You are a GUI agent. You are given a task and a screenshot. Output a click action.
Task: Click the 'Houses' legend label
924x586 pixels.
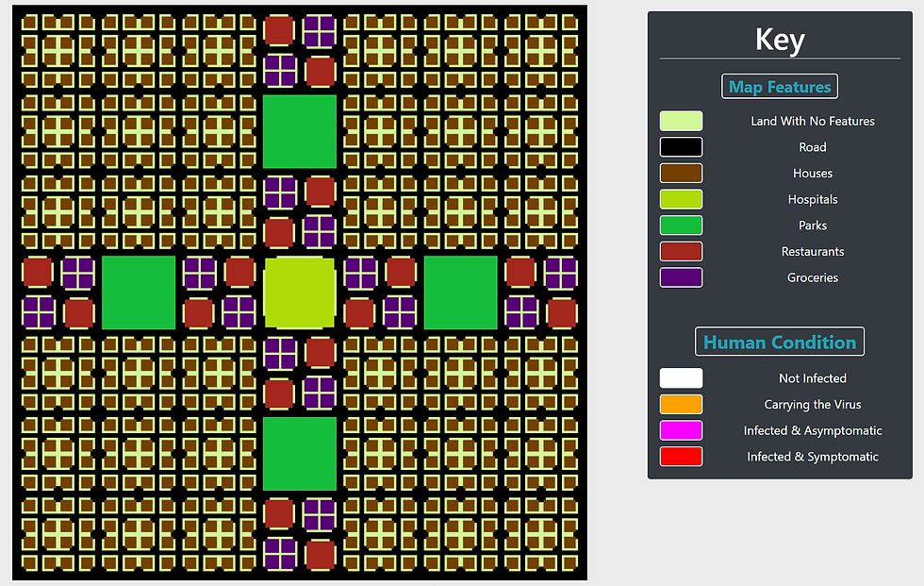click(813, 174)
